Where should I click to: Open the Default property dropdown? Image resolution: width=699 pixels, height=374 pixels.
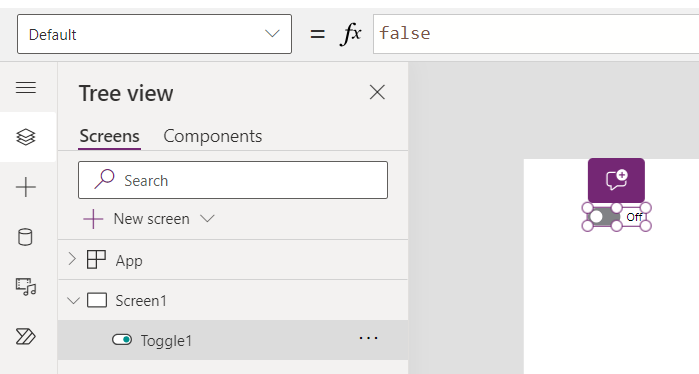(154, 34)
